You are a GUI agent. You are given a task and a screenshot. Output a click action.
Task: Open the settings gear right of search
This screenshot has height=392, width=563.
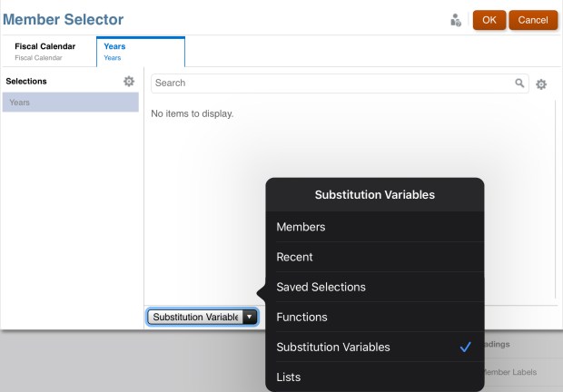pos(541,83)
